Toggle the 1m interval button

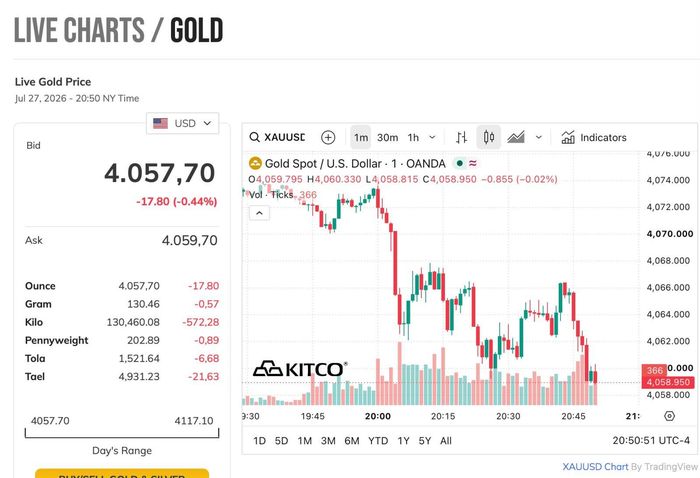point(361,137)
